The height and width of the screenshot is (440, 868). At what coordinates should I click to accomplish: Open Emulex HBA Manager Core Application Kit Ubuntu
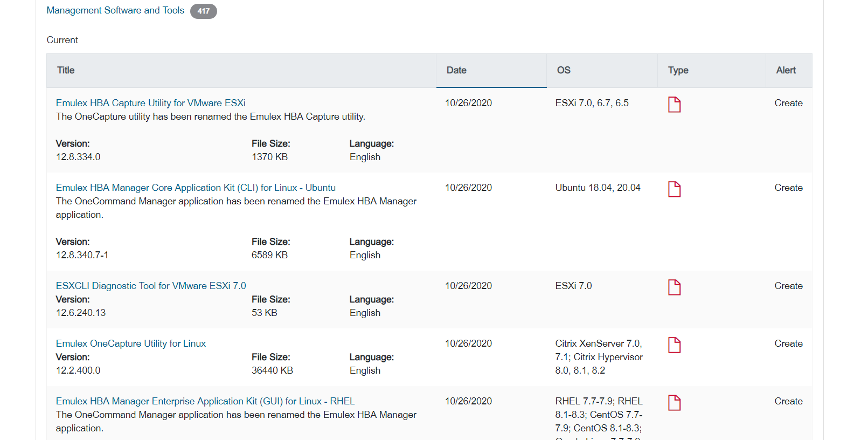pyautogui.click(x=196, y=188)
